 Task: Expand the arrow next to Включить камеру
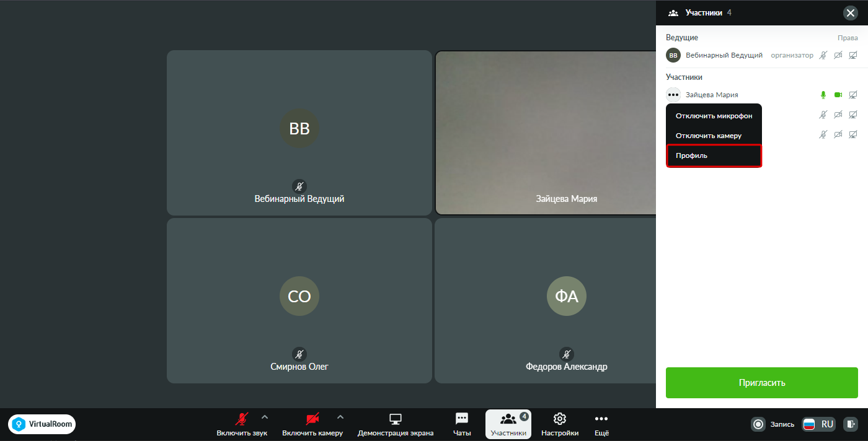point(340,417)
